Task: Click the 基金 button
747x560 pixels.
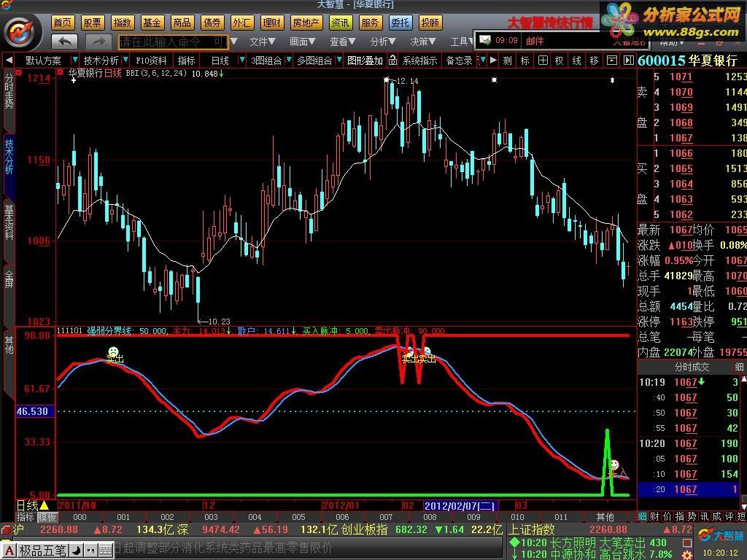Action: point(152,23)
